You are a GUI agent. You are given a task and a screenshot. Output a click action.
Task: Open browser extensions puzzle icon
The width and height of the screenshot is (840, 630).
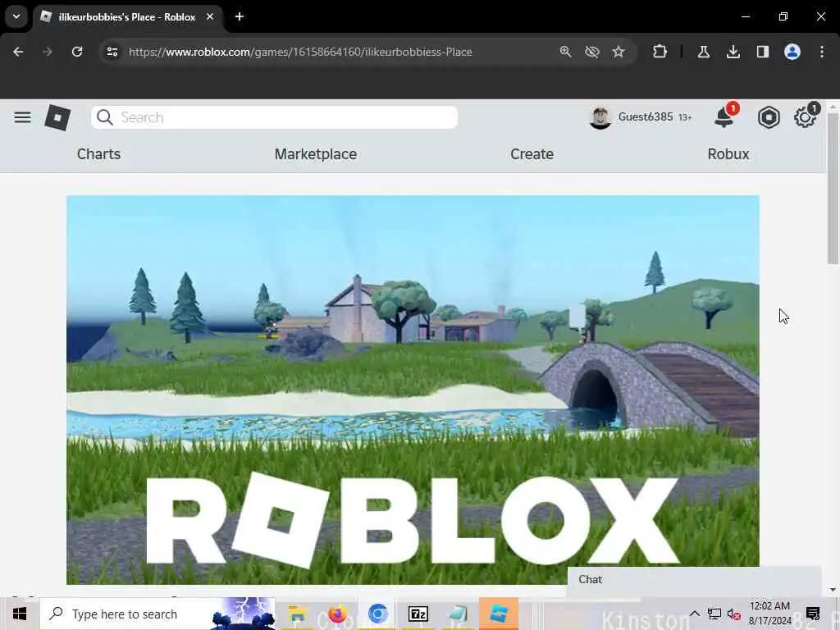[660, 52]
